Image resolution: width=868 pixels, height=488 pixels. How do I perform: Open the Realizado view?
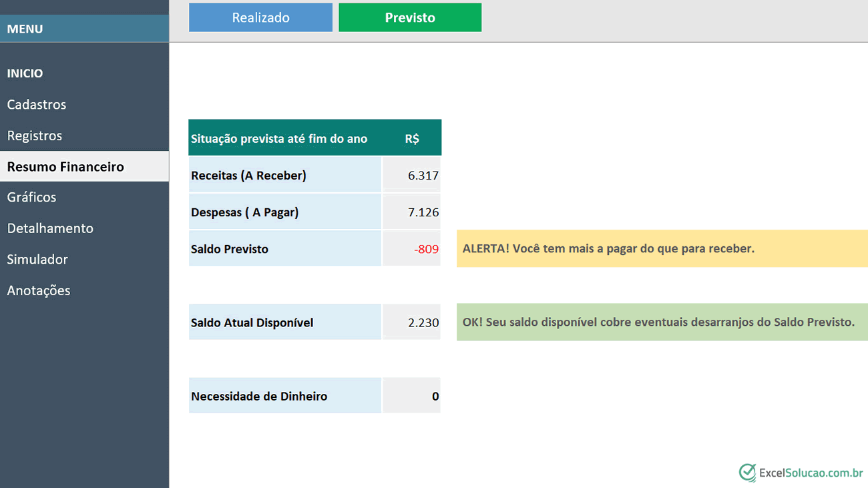coord(260,17)
